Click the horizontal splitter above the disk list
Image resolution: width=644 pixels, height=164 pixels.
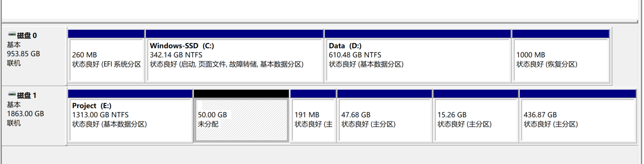coord(320,21)
